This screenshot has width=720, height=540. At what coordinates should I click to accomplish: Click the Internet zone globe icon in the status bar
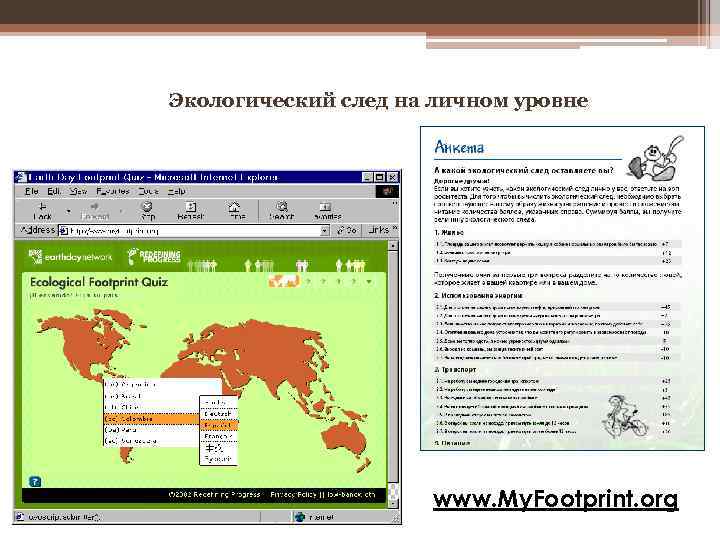(x=300, y=517)
